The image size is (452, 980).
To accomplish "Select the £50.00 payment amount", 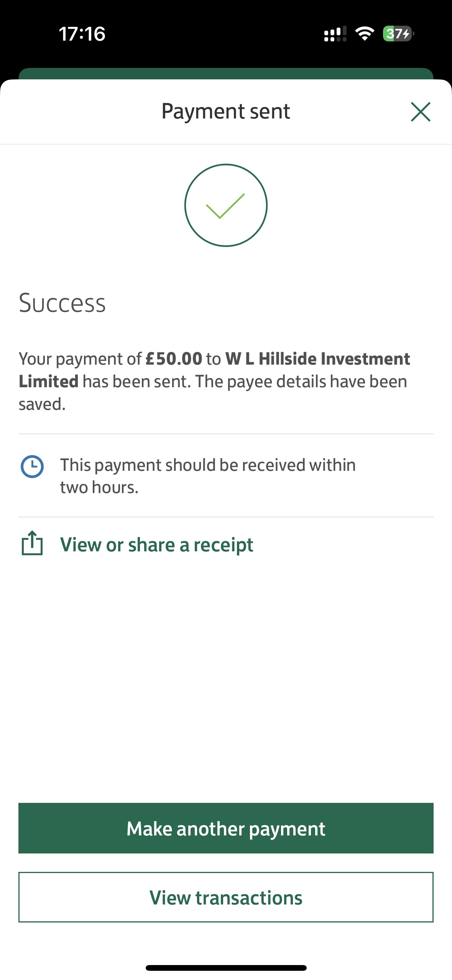I will 174,359.
